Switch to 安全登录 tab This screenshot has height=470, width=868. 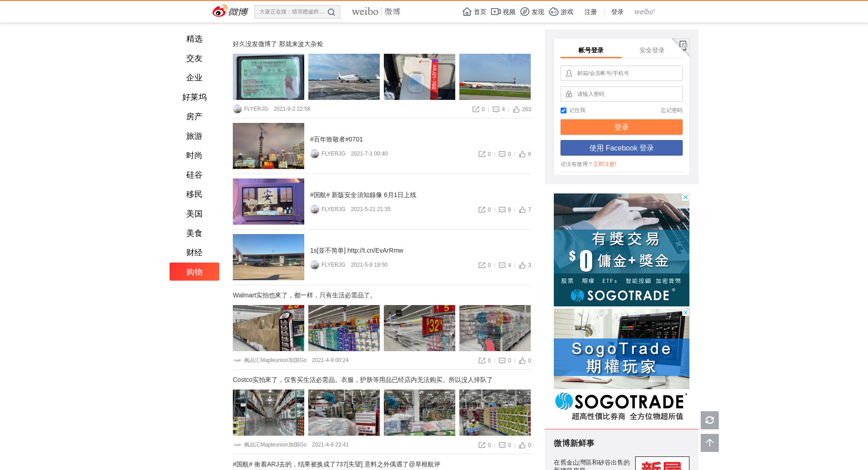651,50
